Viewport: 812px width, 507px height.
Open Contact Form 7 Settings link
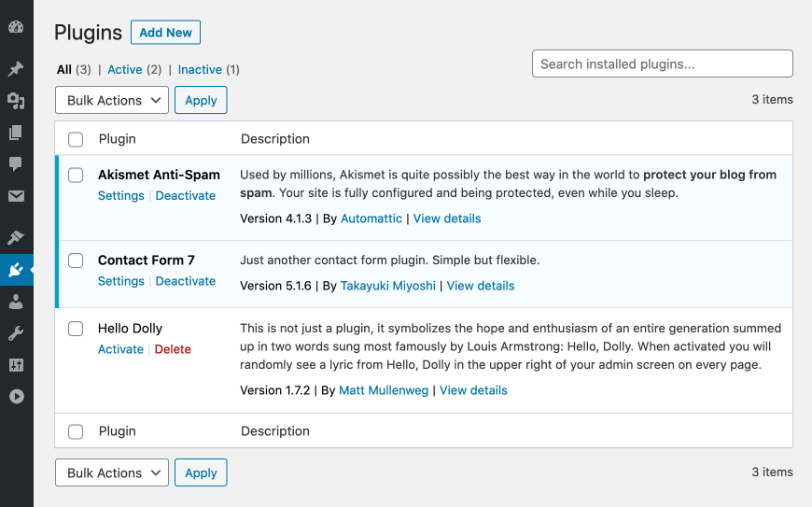[x=121, y=281]
